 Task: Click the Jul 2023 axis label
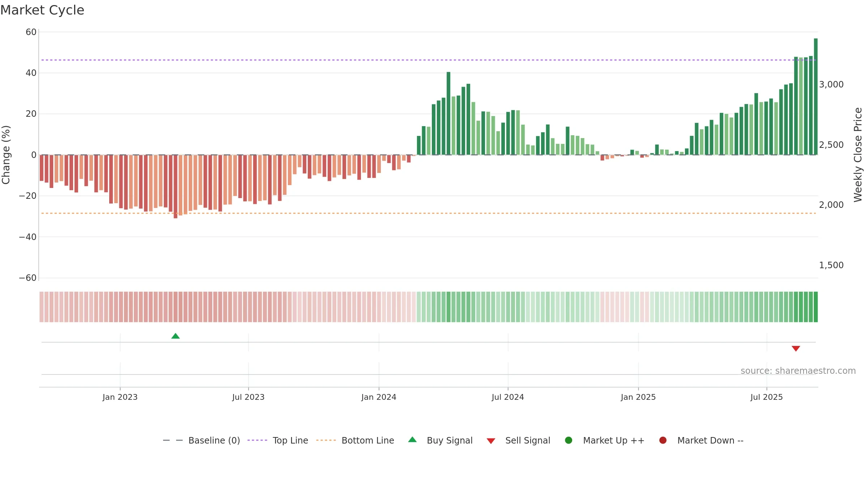click(248, 397)
